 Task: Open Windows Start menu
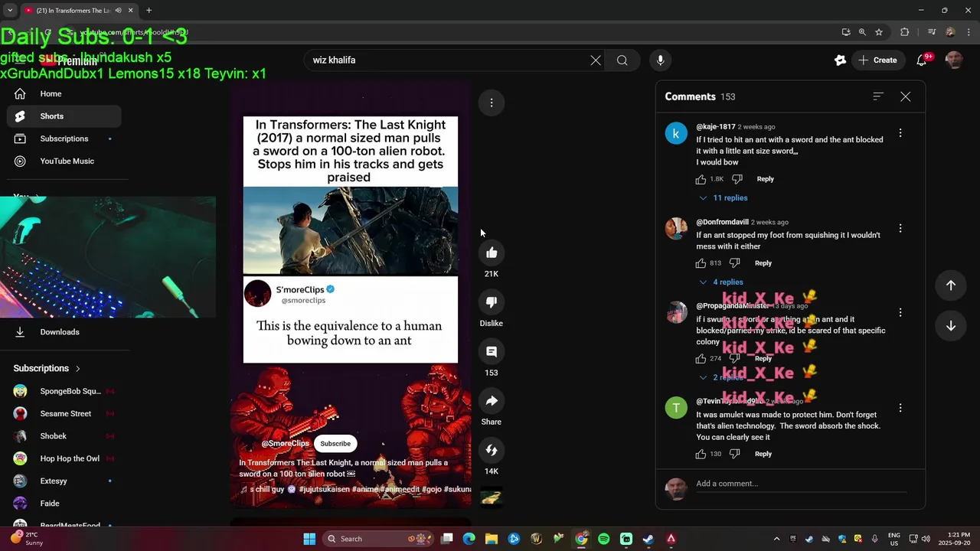tap(309, 539)
